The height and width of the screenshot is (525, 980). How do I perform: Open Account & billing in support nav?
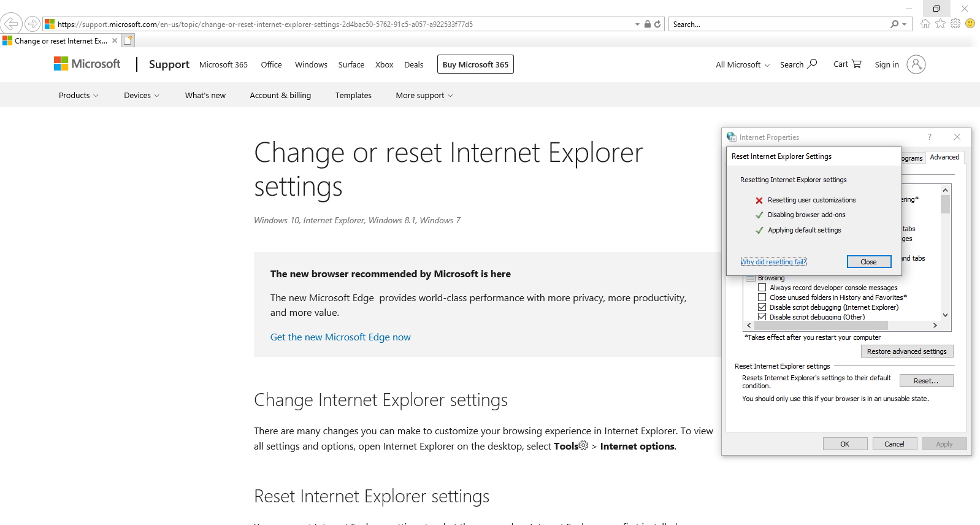280,95
